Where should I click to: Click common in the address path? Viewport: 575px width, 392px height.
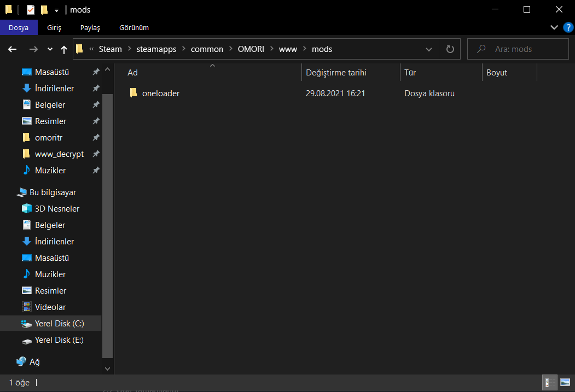pyautogui.click(x=207, y=49)
